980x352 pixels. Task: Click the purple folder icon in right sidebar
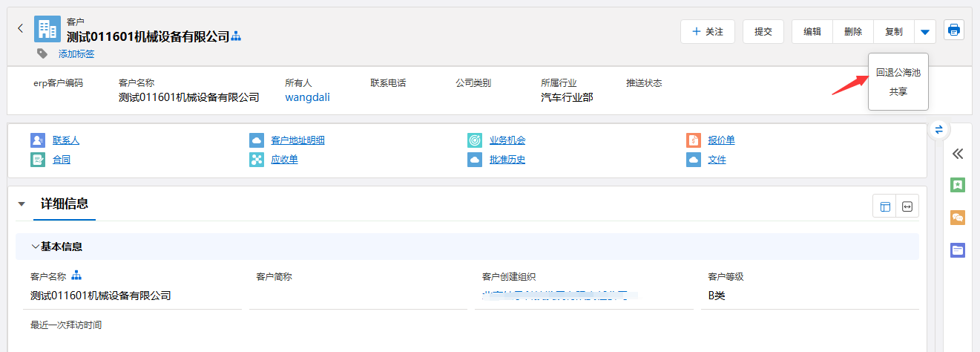pyautogui.click(x=958, y=250)
